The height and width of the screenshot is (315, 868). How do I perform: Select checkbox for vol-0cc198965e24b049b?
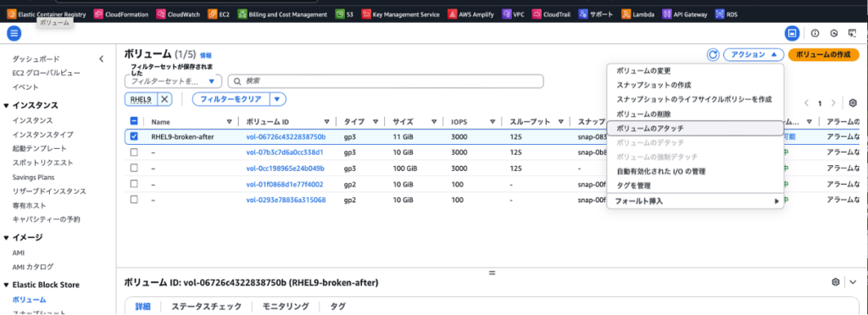(134, 168)
